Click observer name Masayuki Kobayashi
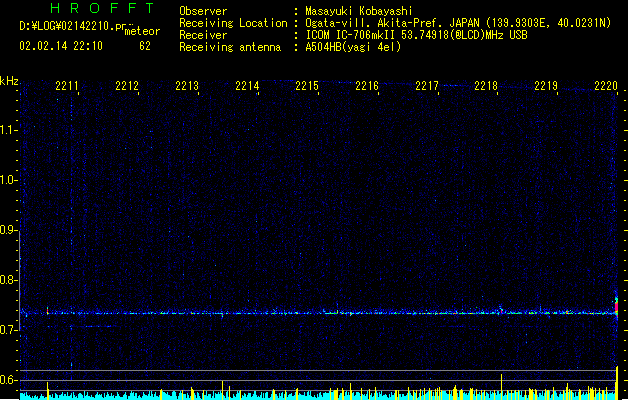Image resolution: width=629 pixels, height=400 pixels. pyautogui.click(x=359, y=11)
